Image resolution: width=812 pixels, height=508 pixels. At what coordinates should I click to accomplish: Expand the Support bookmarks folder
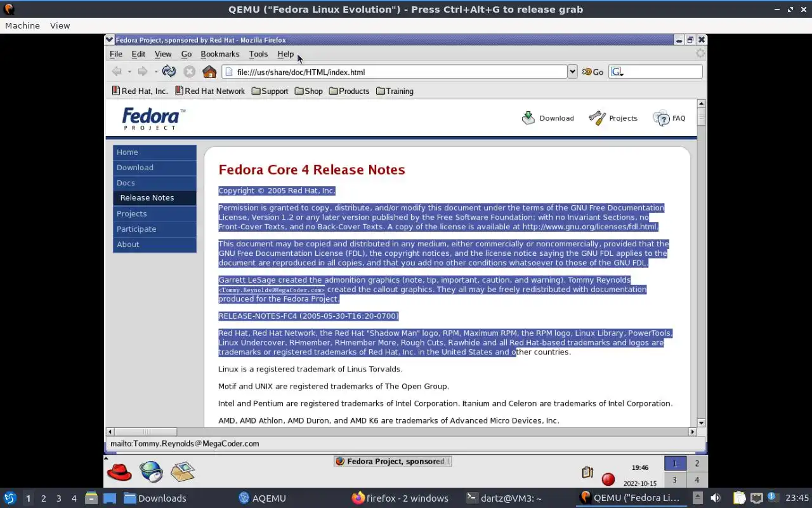pyautogui.click(x=270, y=91)
